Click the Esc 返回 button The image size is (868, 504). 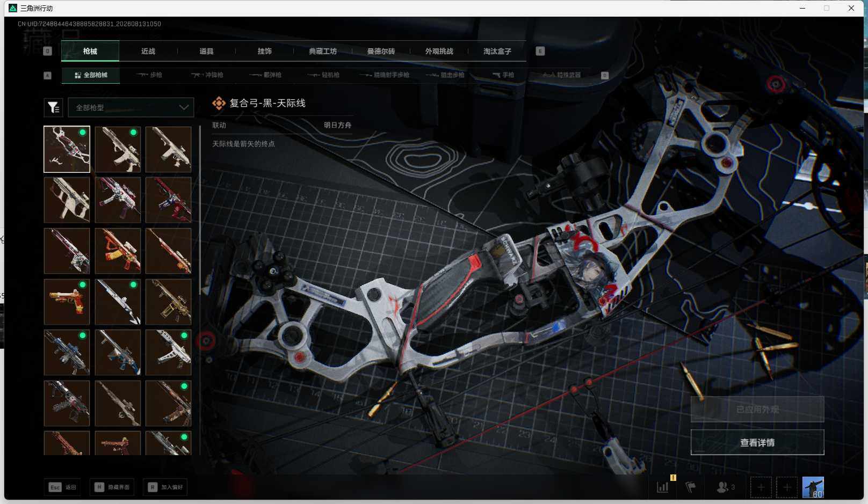point(63,487)
